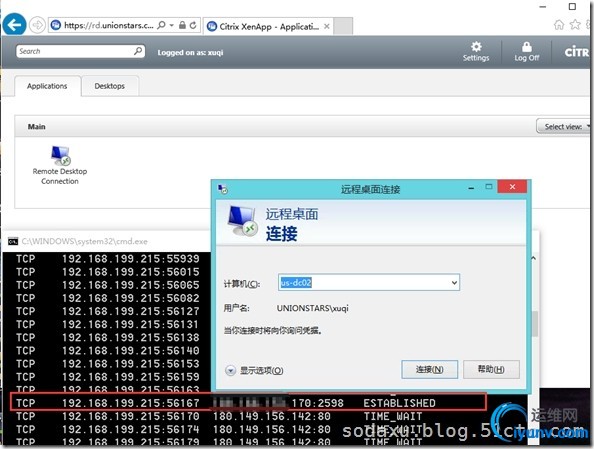Click the Remote Desktop Connection label
The width and height of the screenshot is (594, 449).
pyautogui.click(x=60, y=176)
